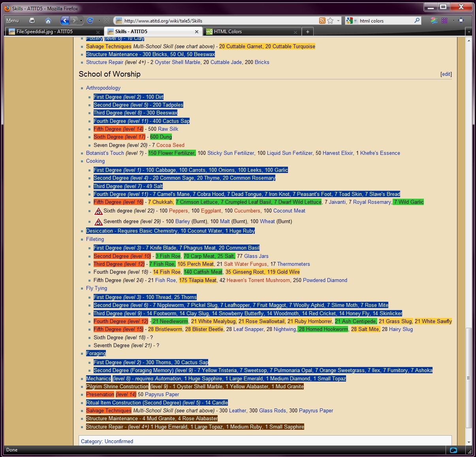The width and height of the screenshot is (476, 457).
Task: Go to the Home page icon
Action: click(48, 21)
